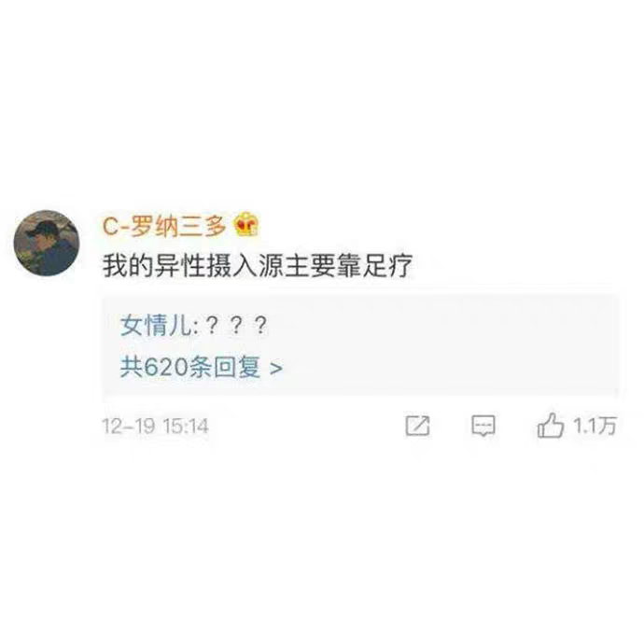Click the 12-19 15:14 timestamp
Viewport: 644px width, 644px height.
[x=155, y=426]
